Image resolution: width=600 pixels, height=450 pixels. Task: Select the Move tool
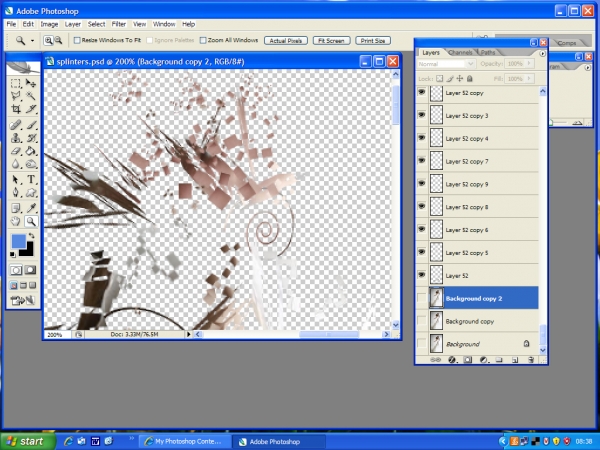click(x=31, y=83)
